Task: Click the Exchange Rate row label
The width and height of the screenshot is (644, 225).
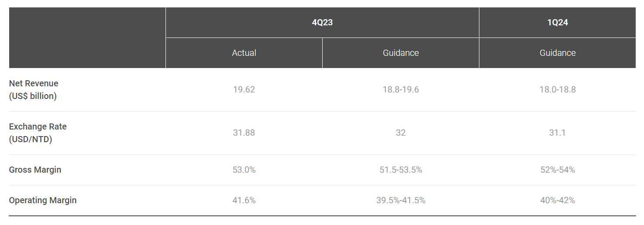Action: tap(38, 133)
